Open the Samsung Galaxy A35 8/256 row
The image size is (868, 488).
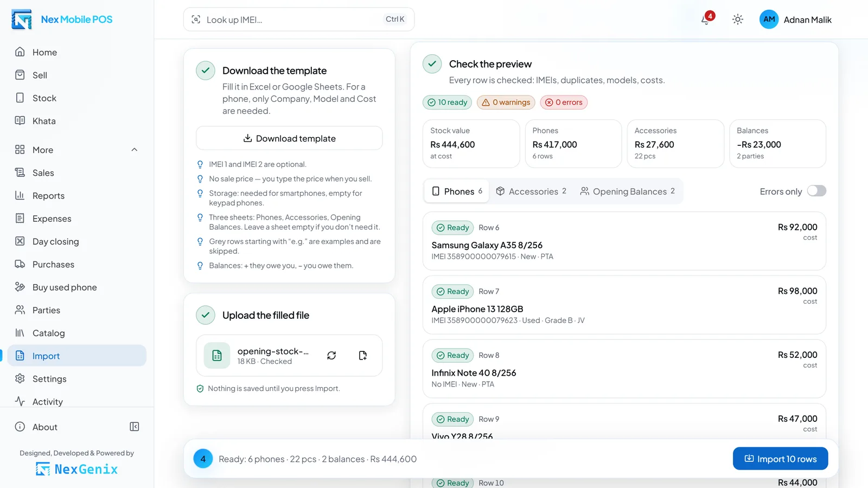(x=624, y=241)
